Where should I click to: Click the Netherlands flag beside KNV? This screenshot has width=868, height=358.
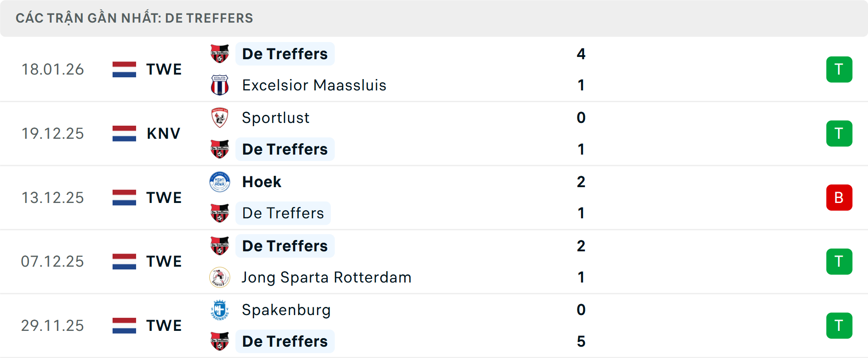coord(124,133)
